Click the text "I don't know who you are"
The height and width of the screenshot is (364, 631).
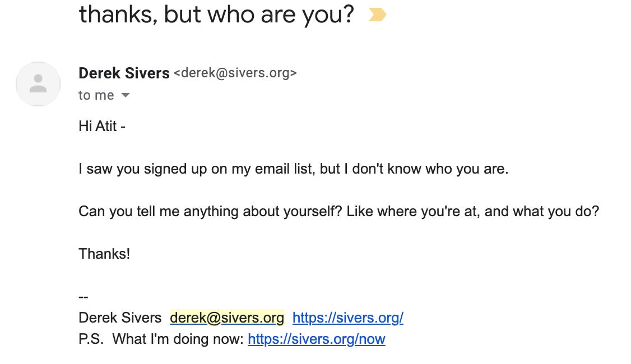(x=430, y=169)
